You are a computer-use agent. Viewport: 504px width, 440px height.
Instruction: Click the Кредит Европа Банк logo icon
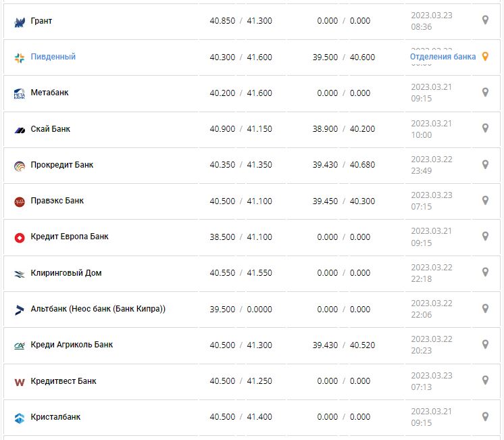(20, 237)
